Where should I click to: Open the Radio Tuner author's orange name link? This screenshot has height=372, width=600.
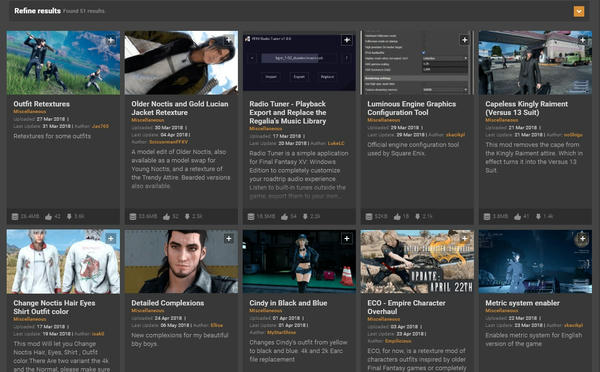pos(336,143)
